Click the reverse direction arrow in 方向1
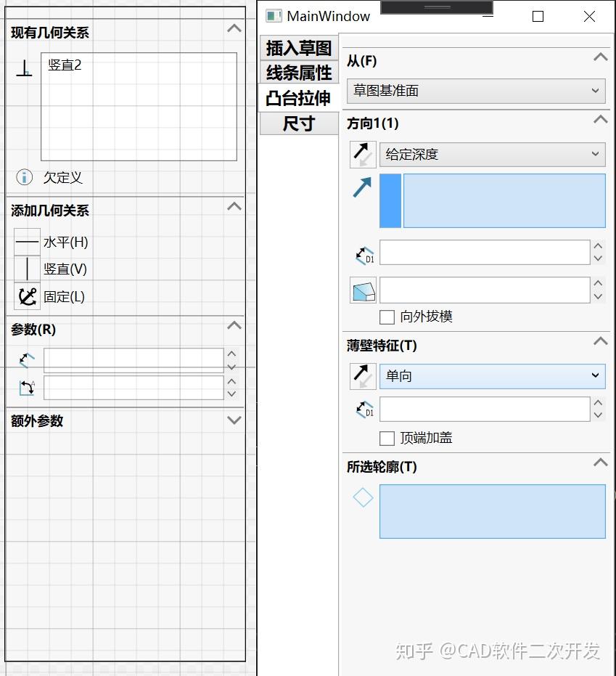The height and width of the screenshot is (676, 616). tap(363, 154)
